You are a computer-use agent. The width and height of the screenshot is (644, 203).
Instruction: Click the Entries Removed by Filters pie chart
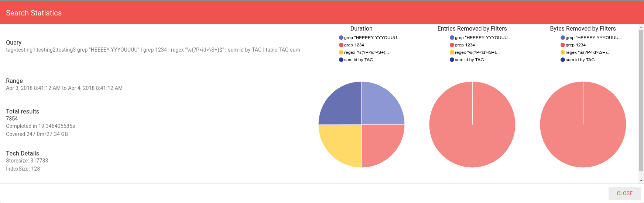472,140
